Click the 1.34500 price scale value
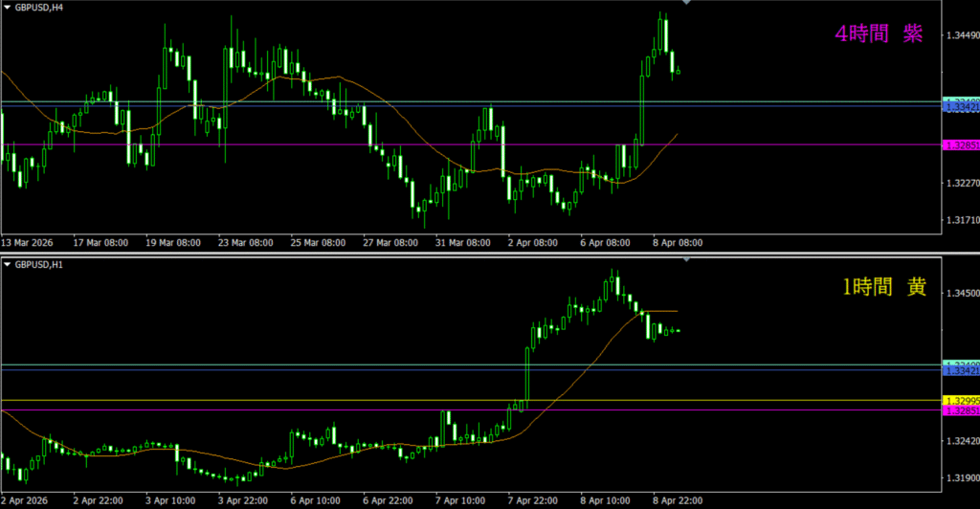This screenshot has width=980, height=509. (x=961, y=294)
